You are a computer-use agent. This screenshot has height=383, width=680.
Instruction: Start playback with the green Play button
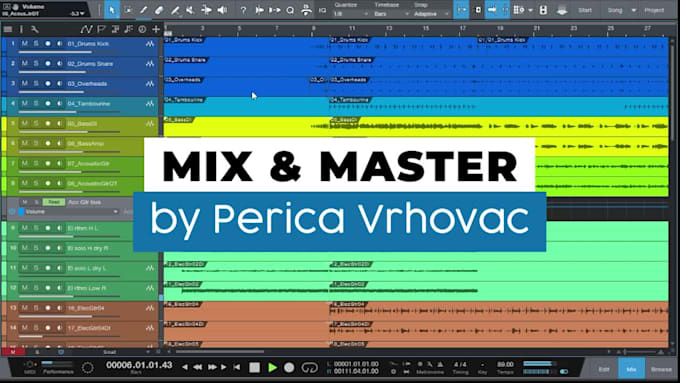click(x=272, y=368)
